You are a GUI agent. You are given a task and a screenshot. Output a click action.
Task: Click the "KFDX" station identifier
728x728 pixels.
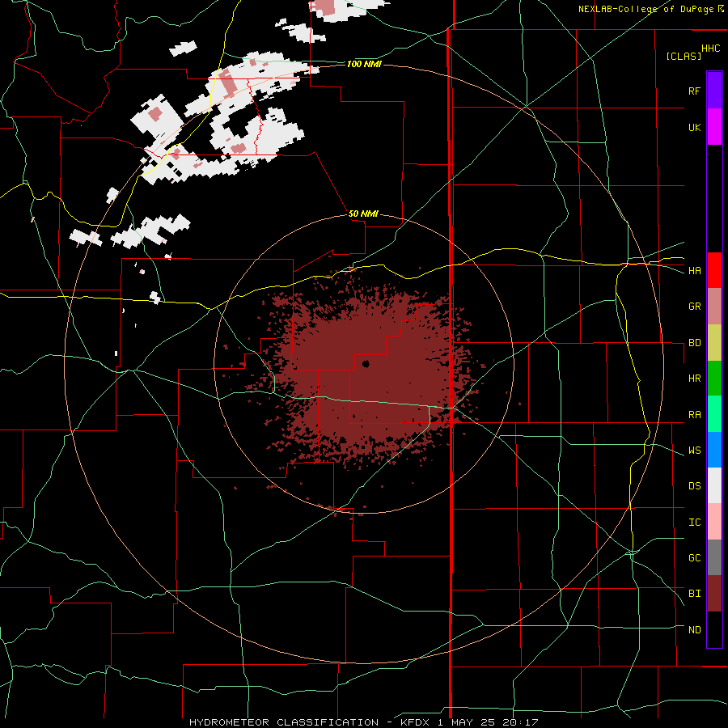(415, 722)
